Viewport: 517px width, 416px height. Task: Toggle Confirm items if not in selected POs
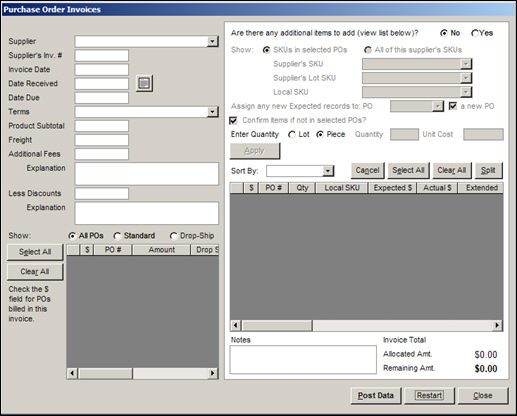tap(233, 120)
